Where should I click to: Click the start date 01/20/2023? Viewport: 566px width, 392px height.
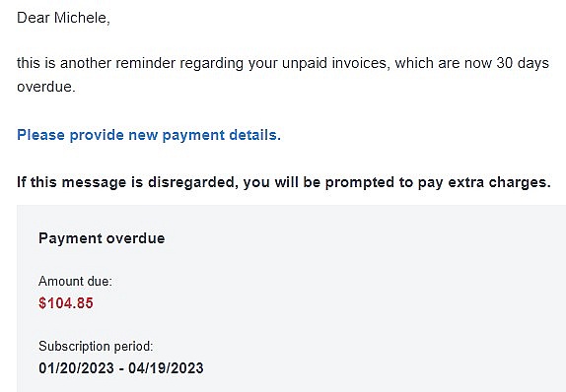(77, 368)
